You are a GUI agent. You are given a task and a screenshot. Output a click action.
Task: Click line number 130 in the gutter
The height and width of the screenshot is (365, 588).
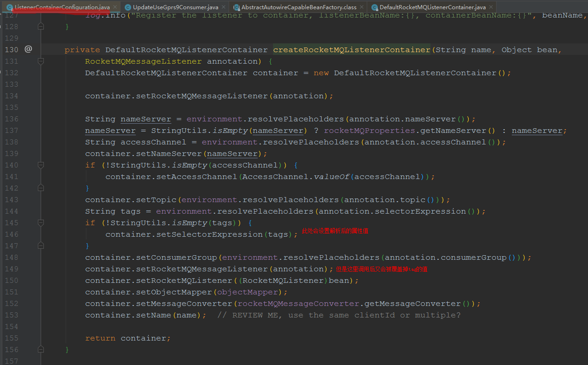click(x=11, y=50)
